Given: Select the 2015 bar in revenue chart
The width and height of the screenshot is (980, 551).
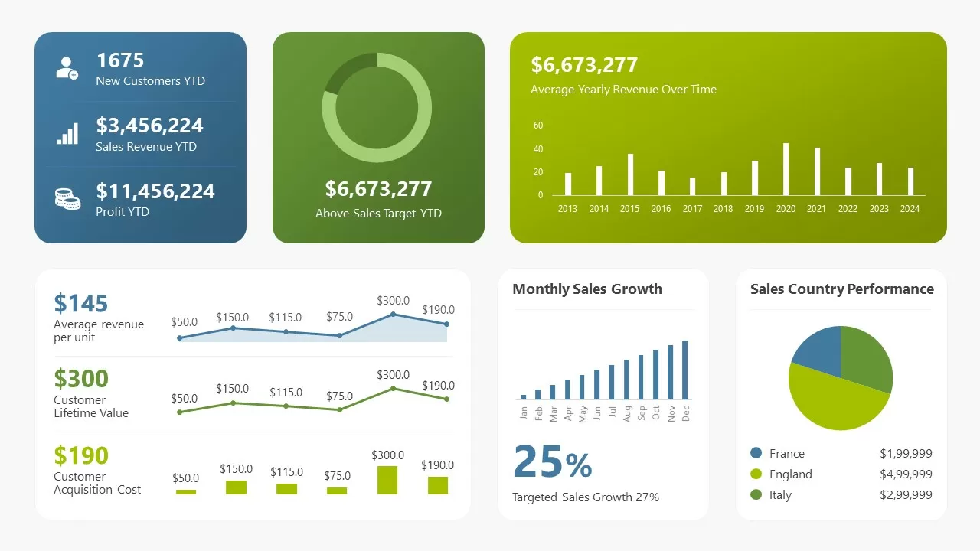Looking at the screenshot, I should (630, 174).
